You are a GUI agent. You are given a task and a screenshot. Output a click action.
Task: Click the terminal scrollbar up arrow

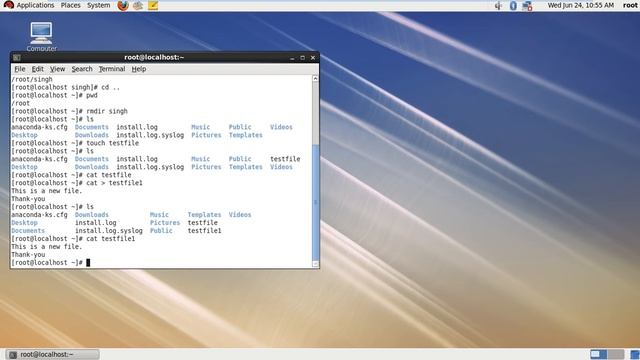point(316,78)
